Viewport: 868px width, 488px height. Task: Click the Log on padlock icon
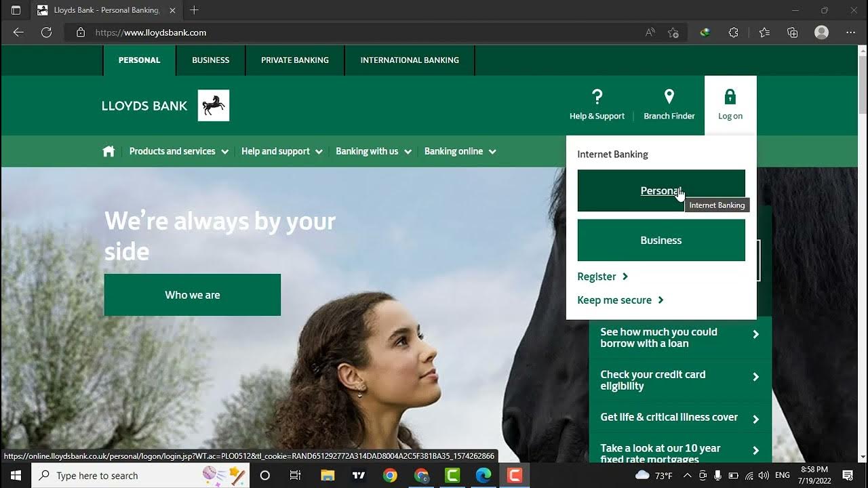pyautogui.click(x=730, y=96)
